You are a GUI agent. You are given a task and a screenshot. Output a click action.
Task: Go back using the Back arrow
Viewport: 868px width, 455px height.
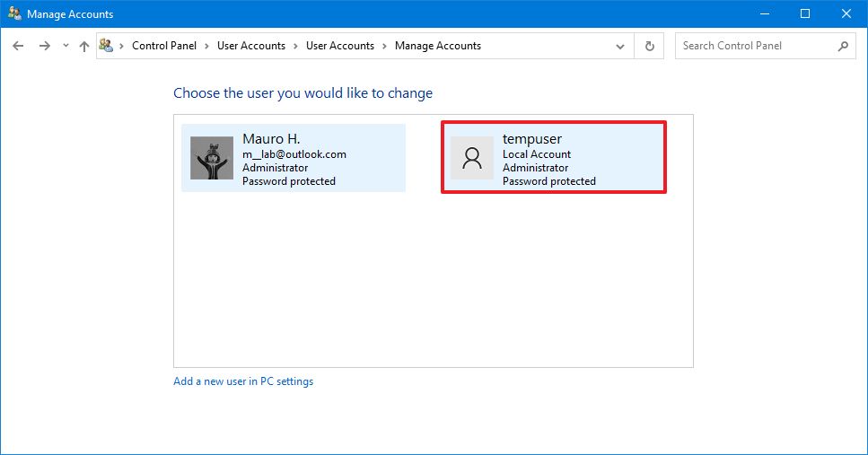[18, 46]
